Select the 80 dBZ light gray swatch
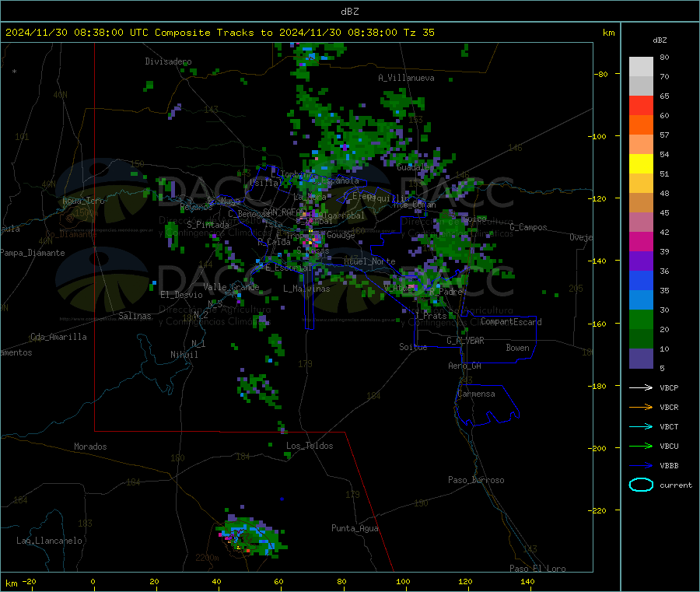Image resolution: width=700 pixels, height=592 pixels. click(x=641, y=67)
